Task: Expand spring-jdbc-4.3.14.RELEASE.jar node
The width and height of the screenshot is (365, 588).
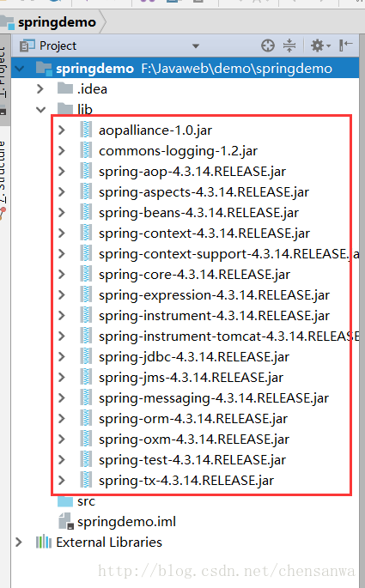Action: click(x=62, y=356)
